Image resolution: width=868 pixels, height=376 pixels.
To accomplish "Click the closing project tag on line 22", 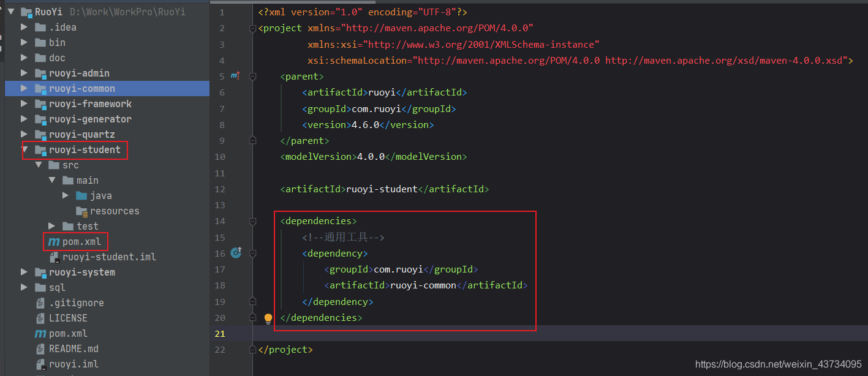I will coord(285,350).
